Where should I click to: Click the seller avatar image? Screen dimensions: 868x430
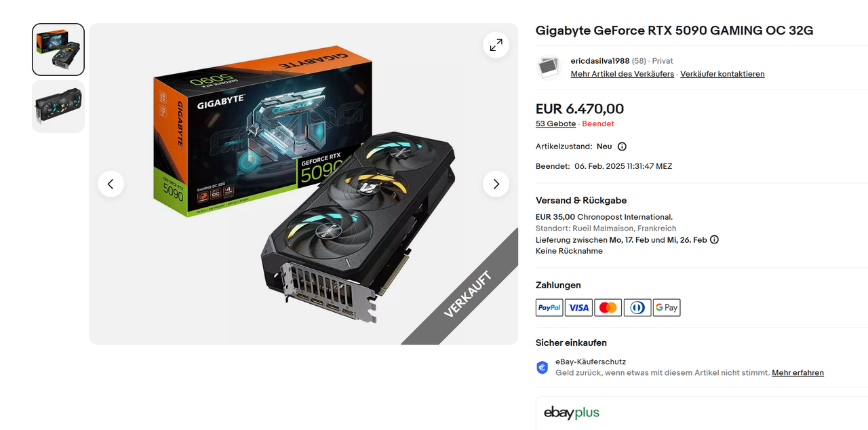click(x=549, y=67)
